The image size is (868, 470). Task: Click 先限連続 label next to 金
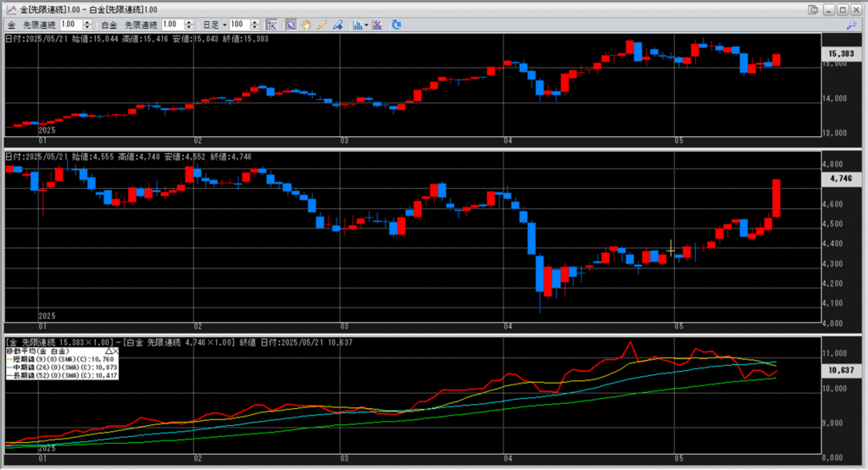[x=39, y=25]
